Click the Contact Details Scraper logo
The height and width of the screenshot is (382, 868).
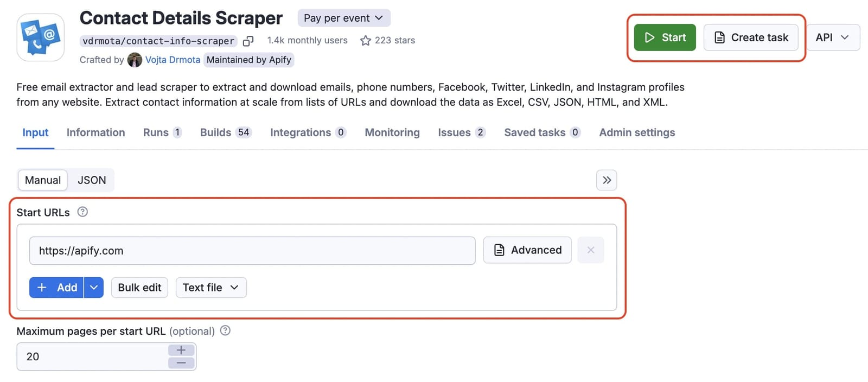point(41,37)
